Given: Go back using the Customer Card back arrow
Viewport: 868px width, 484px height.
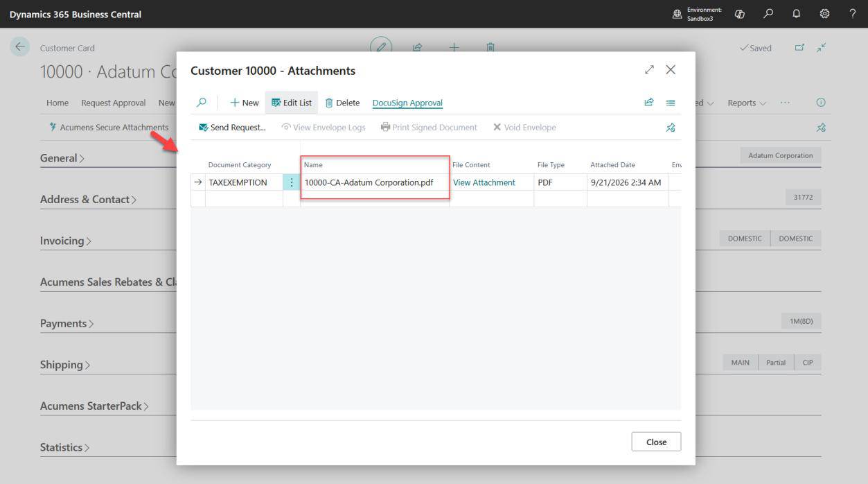Looking at the screenshot, I should click(19, 47).
